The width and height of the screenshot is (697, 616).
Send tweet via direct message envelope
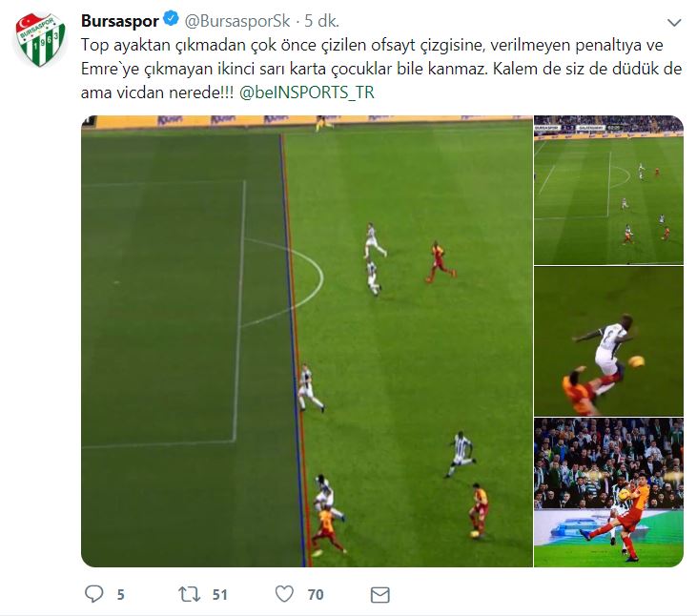click(x=380, y=595)
